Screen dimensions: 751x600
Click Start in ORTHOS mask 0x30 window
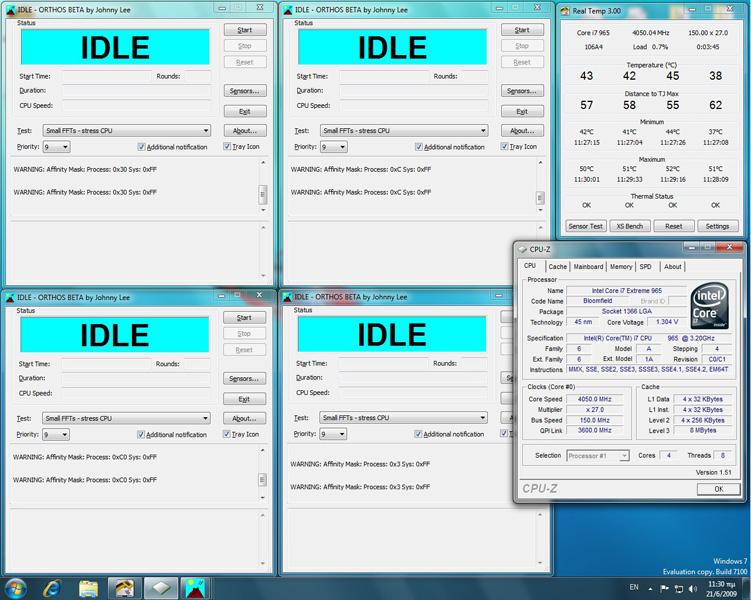tap(245, 30)
